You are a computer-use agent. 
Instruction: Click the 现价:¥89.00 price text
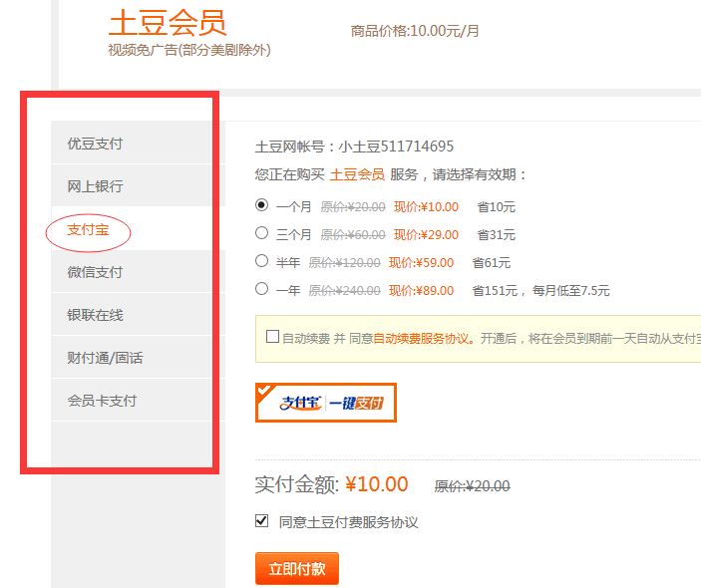tap(421, 291)
